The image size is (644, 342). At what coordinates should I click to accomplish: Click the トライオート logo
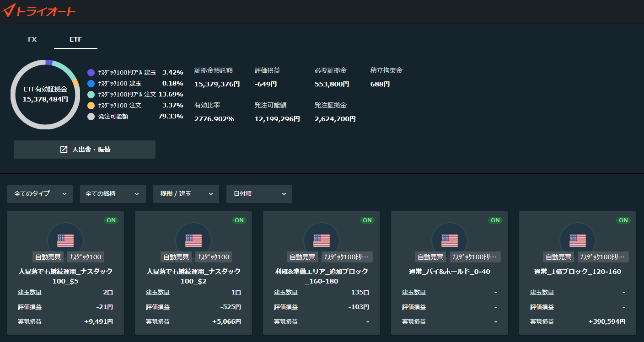(x=38, y=10)
